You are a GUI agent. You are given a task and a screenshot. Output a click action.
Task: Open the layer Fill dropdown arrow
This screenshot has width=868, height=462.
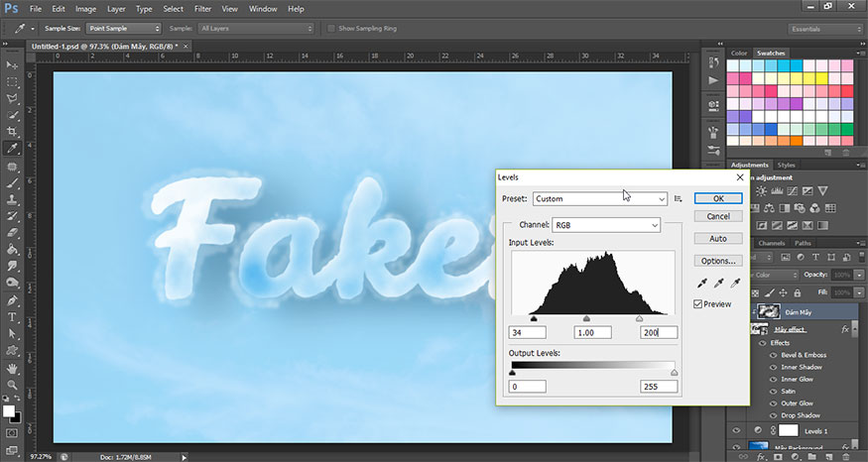pyautogui.click(x=859, y=292)
